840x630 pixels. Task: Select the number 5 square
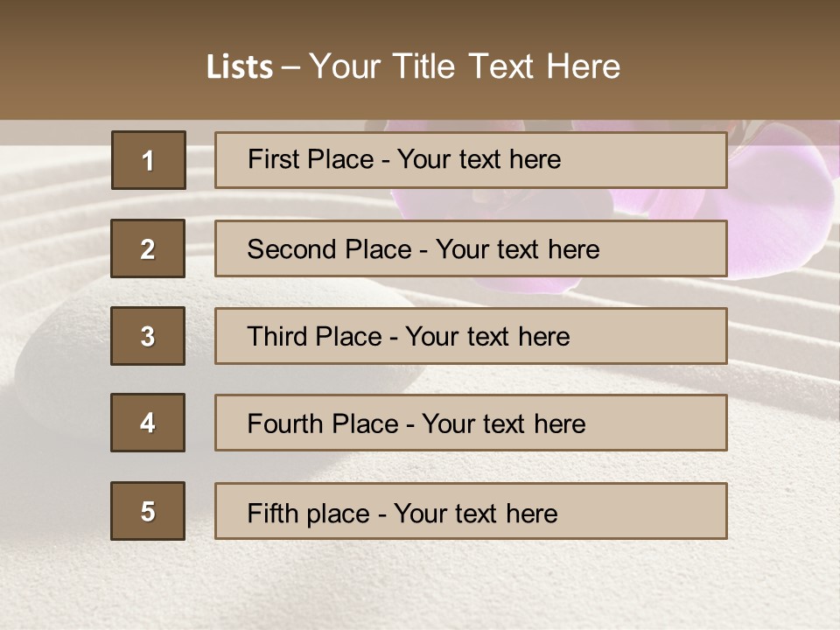point(148,511)
